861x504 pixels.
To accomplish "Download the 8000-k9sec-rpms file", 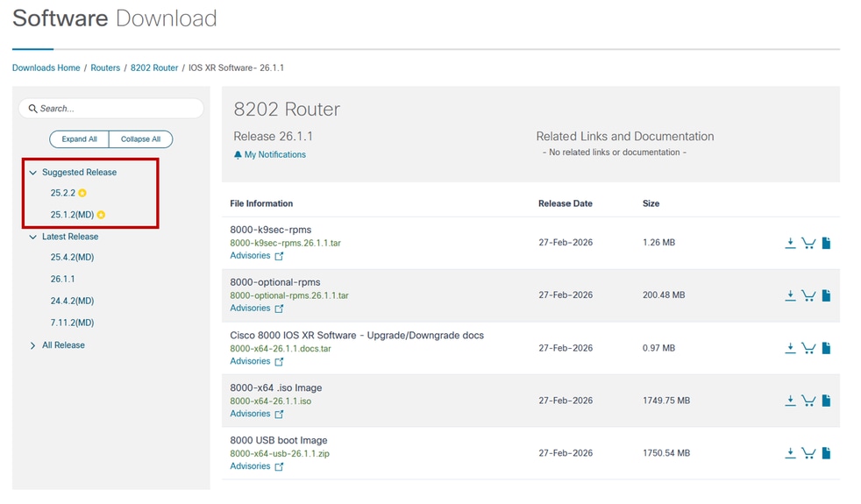I will pos(790,243).
